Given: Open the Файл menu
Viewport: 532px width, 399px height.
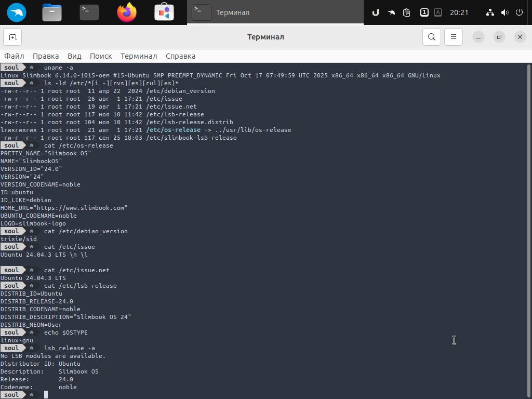Looking at the screenshot, I should point(15,56).
